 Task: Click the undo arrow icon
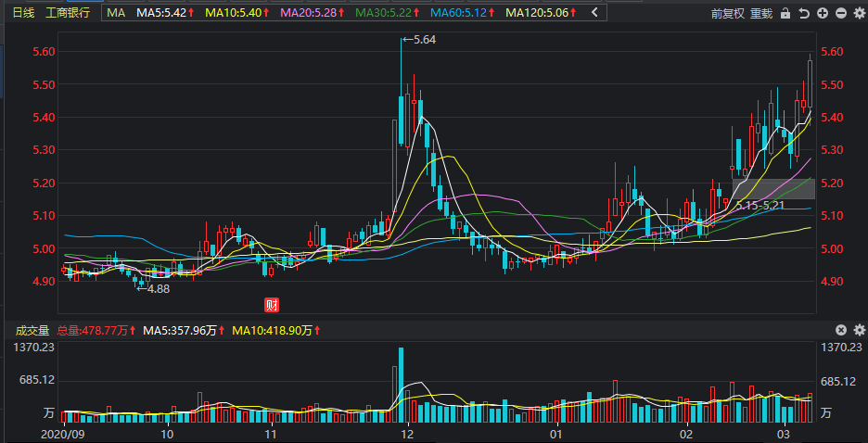803,14
